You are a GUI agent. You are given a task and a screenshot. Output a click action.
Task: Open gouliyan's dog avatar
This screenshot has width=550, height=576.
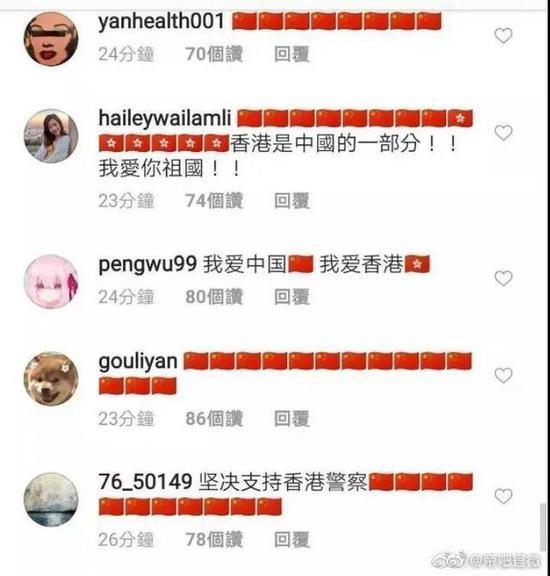(x=51, y=379)
